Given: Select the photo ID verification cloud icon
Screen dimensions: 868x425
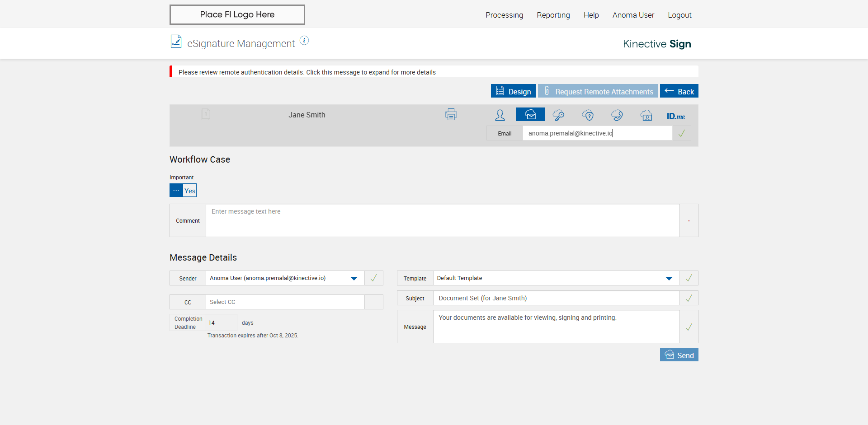Looking at the screenshot, I should click(646, 115).
